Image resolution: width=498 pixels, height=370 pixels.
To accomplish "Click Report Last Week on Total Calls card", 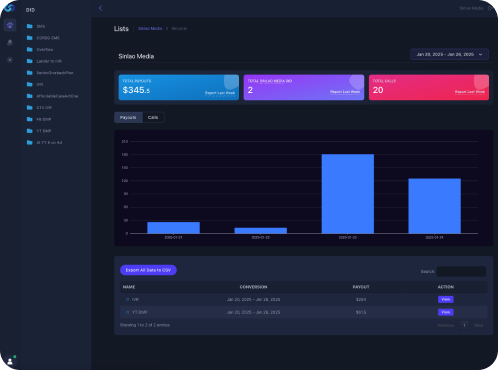I will pyautogui.click(x=470, y=92).
